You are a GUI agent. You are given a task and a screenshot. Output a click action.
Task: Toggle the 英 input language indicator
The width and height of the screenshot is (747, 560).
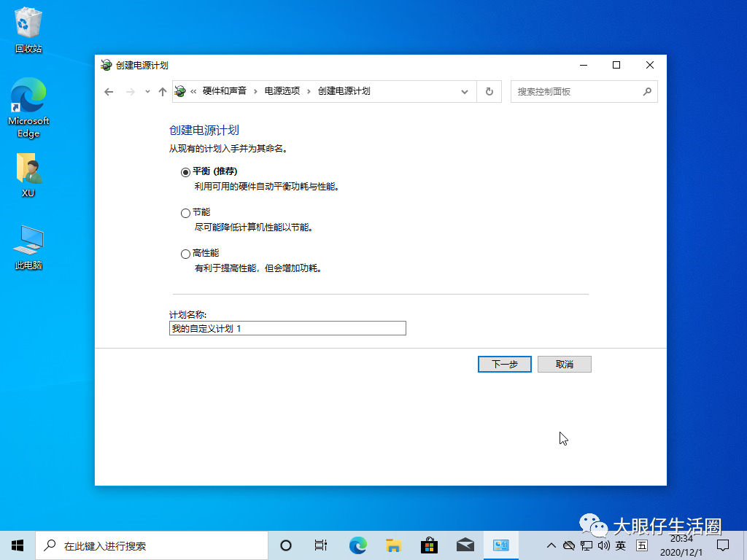click(x=620, y=545)
